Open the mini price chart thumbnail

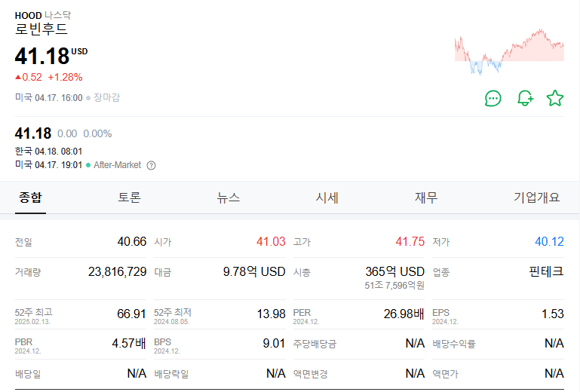coord(509,52)
